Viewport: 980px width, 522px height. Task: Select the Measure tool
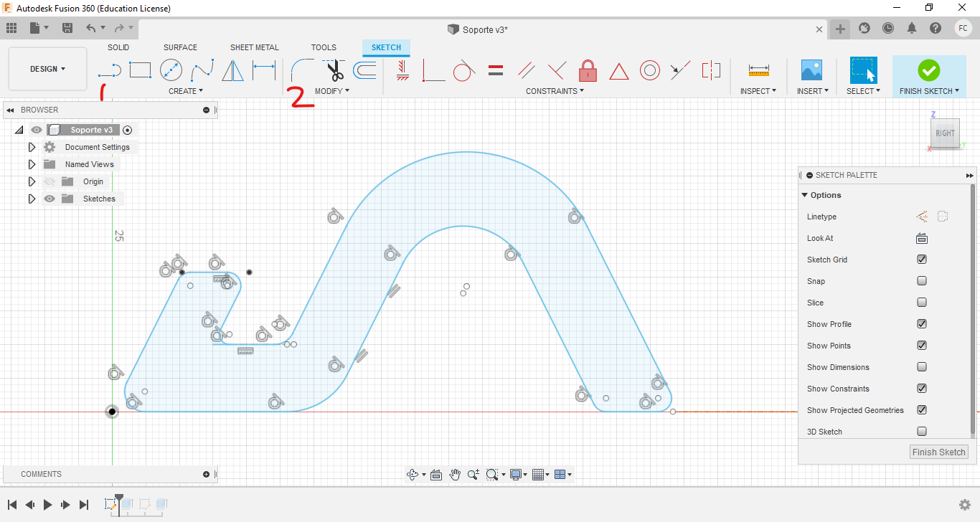pos(758,70)
